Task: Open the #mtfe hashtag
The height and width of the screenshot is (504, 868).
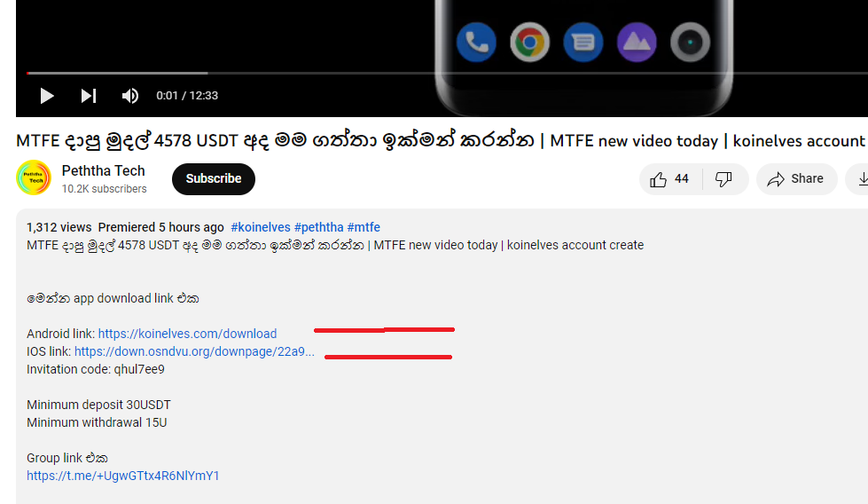Action: [364, 227]
